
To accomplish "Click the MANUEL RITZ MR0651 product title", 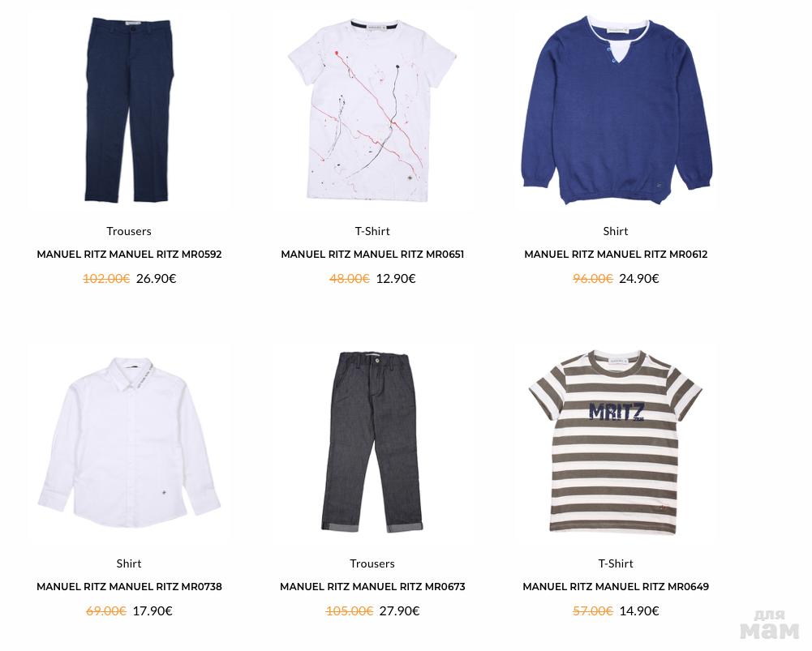I will (x=372, y=254).
